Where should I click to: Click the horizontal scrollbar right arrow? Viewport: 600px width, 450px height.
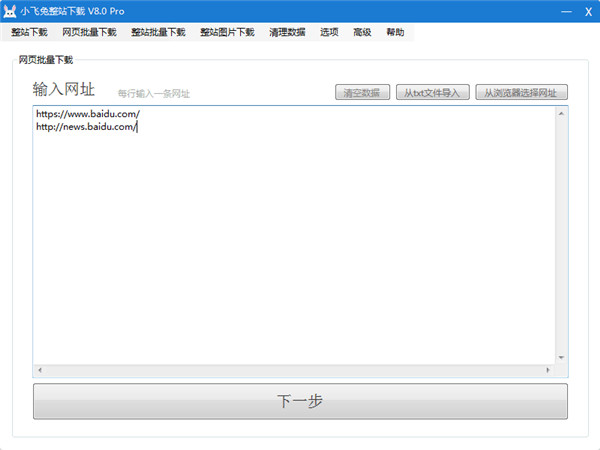pos(548,370)
